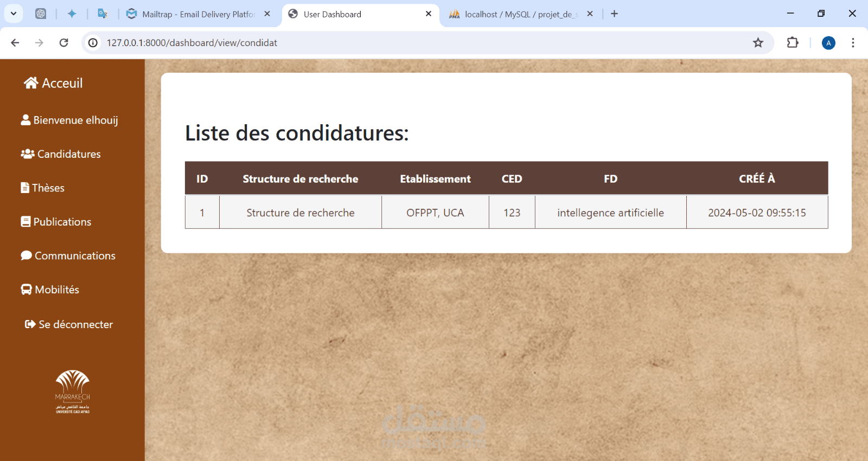
Task: Click the OFPPT, UCA cell
Action: coord(435,213)
